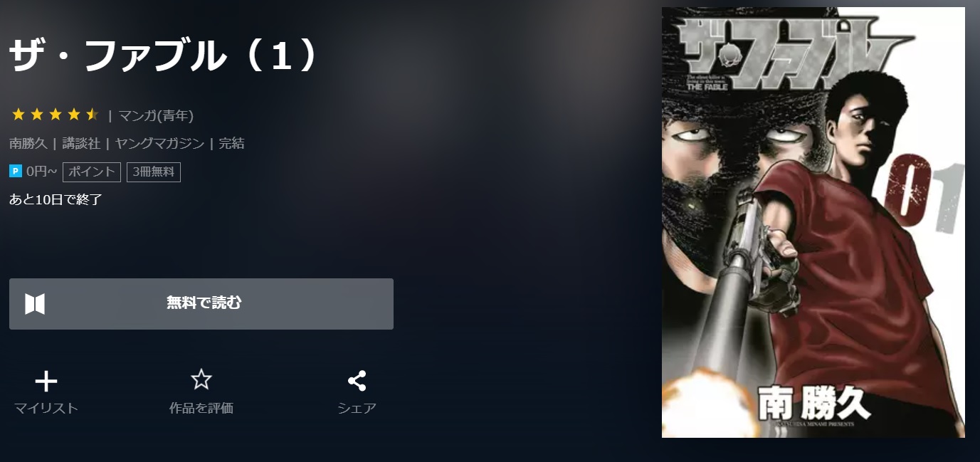Click the マイリスト label
The width and height of the screenshot is (980, 462).
[x=46, y=408]
